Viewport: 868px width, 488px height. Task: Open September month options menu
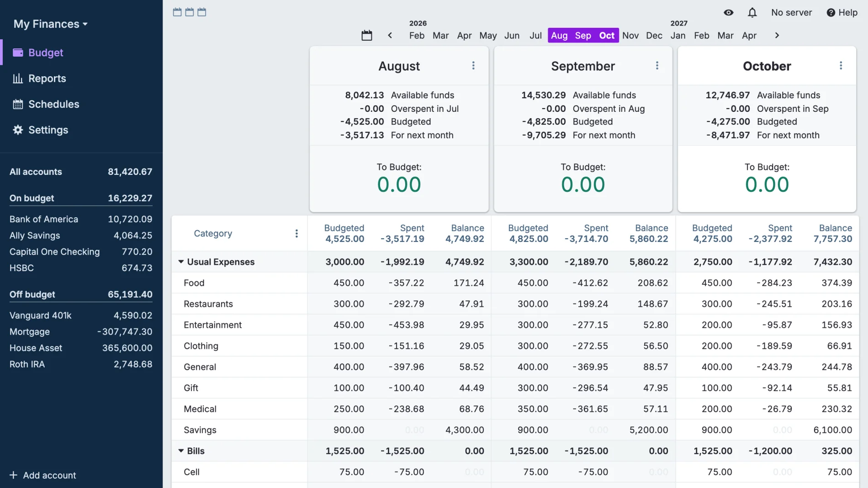click(x=657, y=66)
